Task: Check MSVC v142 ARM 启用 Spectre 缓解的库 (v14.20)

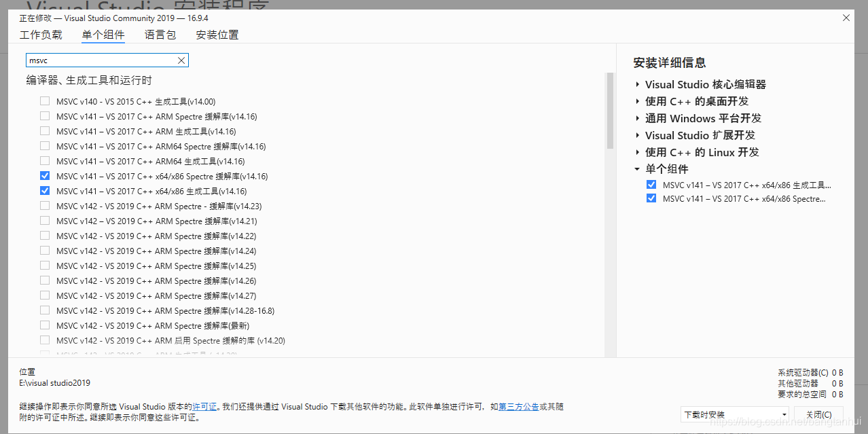Action: [x=45, y=340]
